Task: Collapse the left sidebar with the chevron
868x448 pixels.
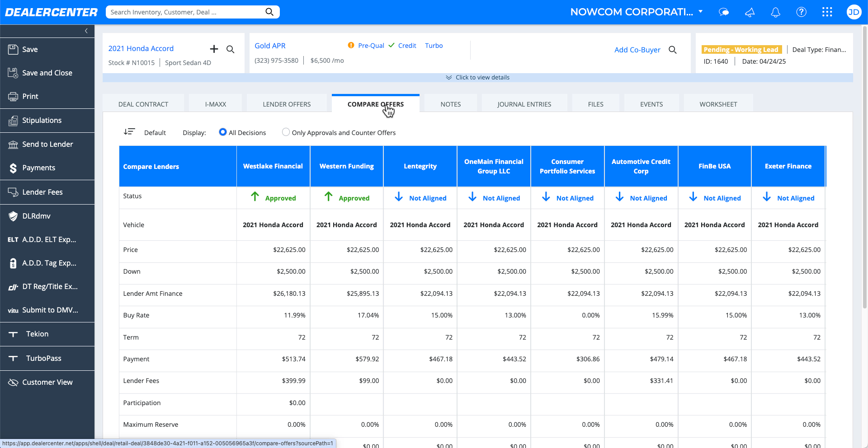Action: 86,31
